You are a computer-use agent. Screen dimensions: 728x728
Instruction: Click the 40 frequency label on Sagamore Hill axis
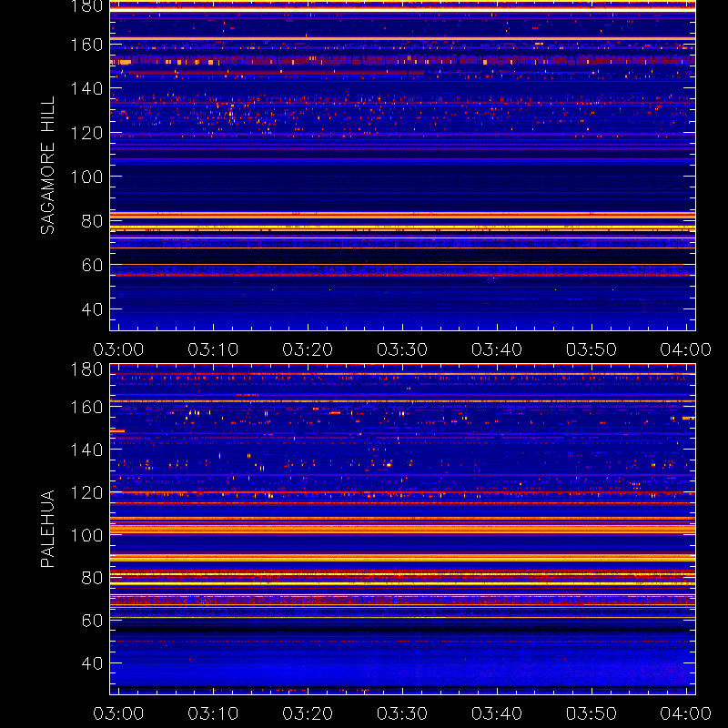(92, 309)
